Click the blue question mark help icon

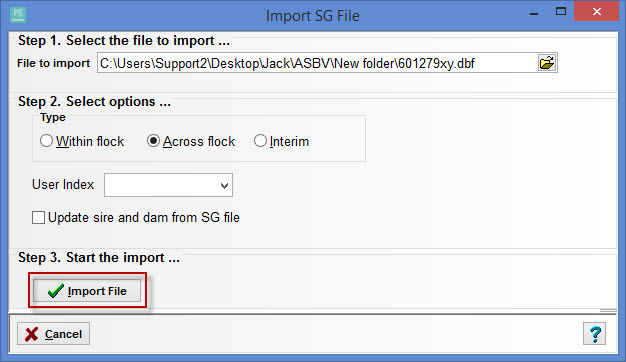point(594,334)
